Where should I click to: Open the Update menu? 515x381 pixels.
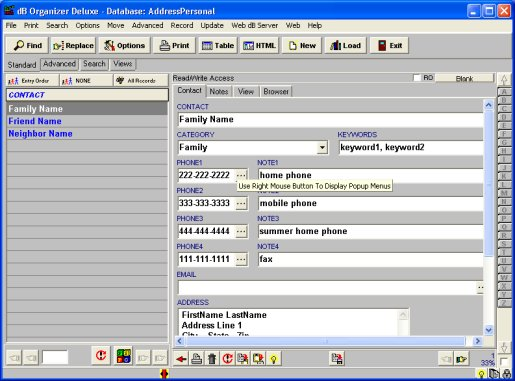point(212,25)
